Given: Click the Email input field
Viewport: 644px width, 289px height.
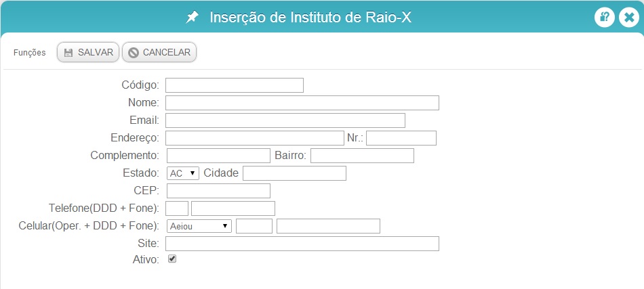Looking at the screenshot, I should [285, 120].
